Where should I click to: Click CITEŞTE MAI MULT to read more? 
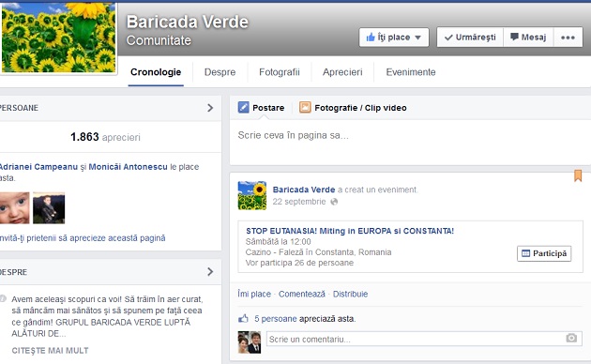coord(50,351)
